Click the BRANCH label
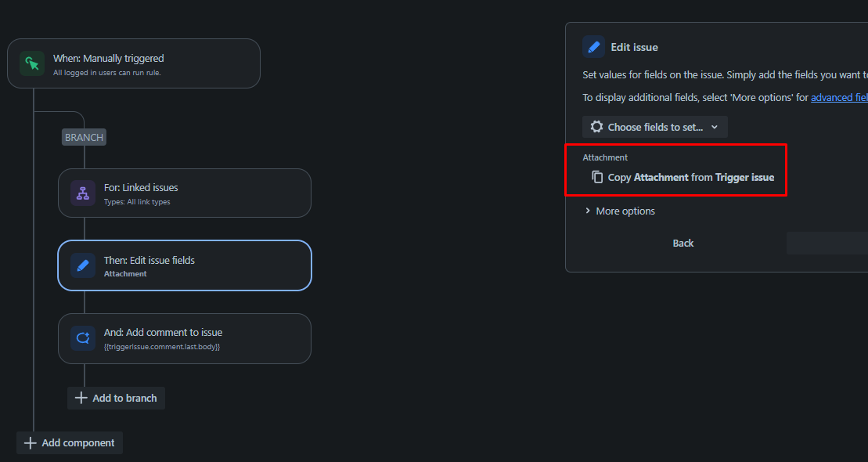The height and width of the screenshot is (462, 868). click(83, 137)
